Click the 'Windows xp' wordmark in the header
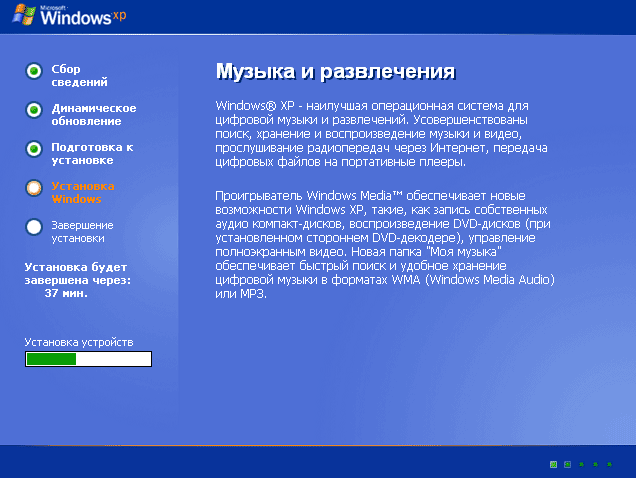636x478 pixels. coord(83,17)
